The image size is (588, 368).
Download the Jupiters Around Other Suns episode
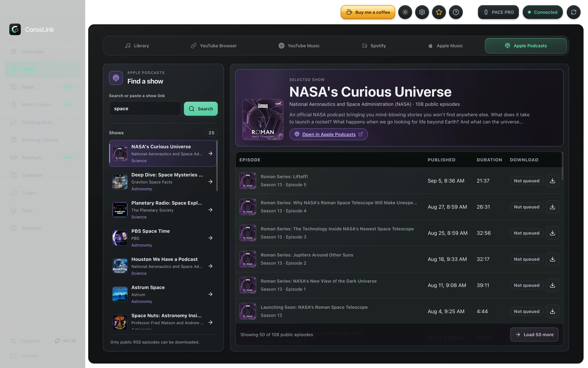[x=552, y=259]
